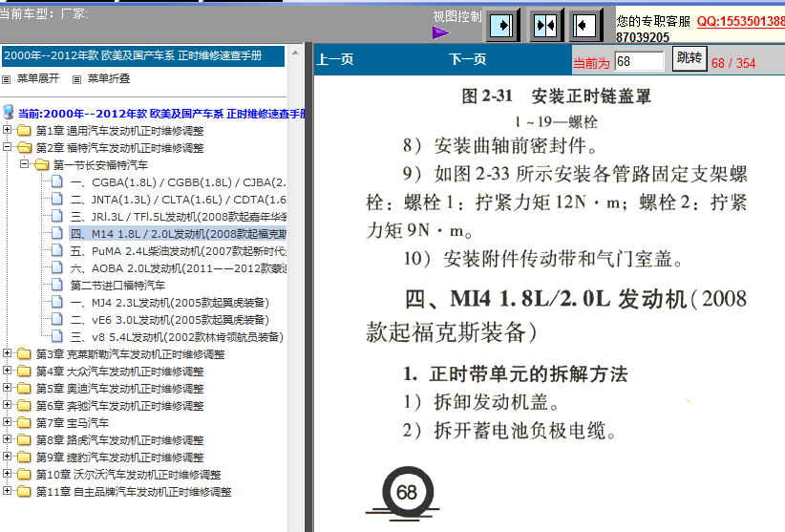785x532 pixels.
Task: Collapse the 第一节长安福特汽车 section node
Action: [25, 164]
